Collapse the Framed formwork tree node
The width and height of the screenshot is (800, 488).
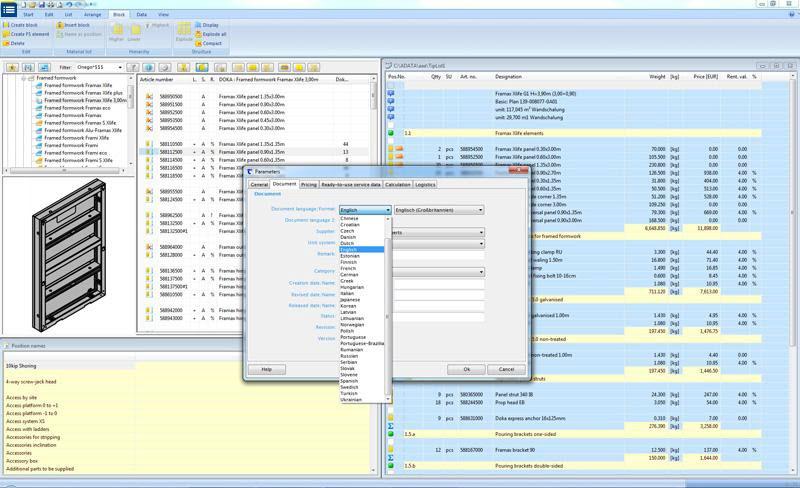point(24,78)
